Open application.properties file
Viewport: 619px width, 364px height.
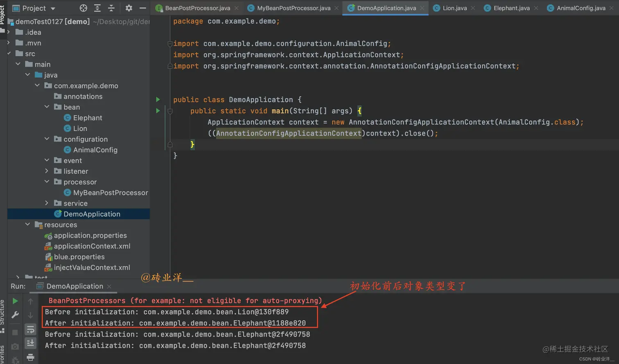pos(86,236)
